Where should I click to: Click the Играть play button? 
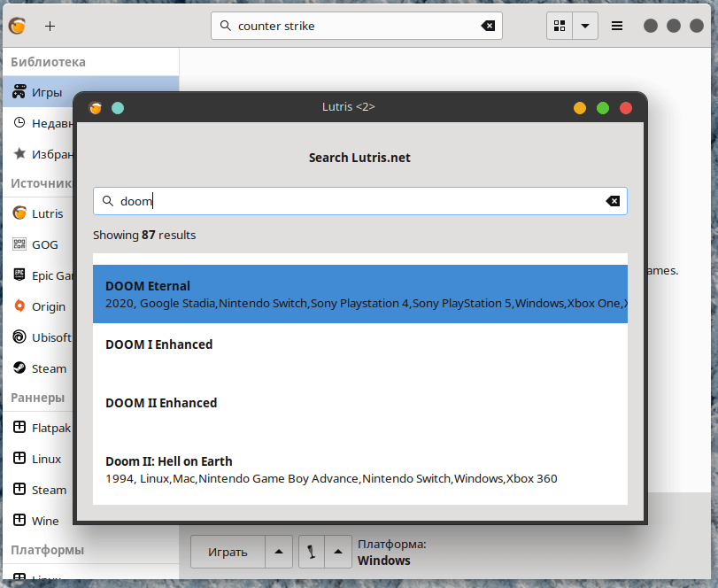point(228,552)
